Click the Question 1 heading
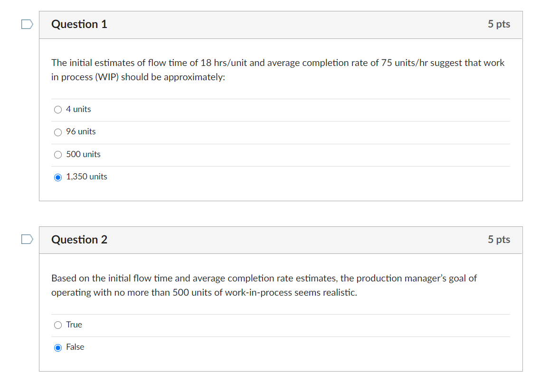Screen dimensions: 540x392 79,24
